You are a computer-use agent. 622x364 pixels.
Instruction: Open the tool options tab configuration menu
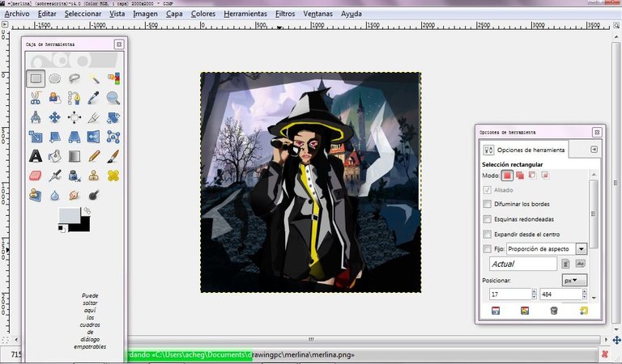(x=594, y=150)
